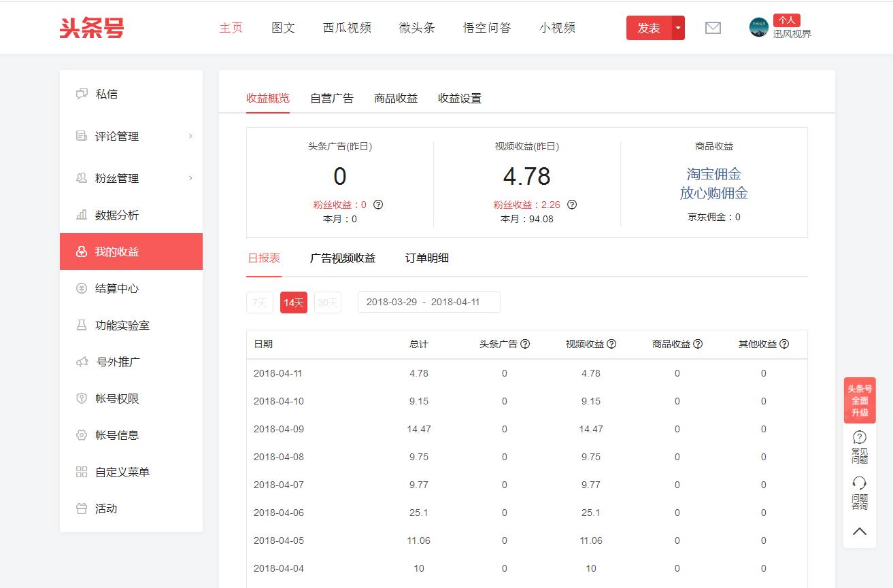Click the 京东佣金：0 text
This screenshot has height=588, width=893.
pyautogui.click(x=714, y=218)
